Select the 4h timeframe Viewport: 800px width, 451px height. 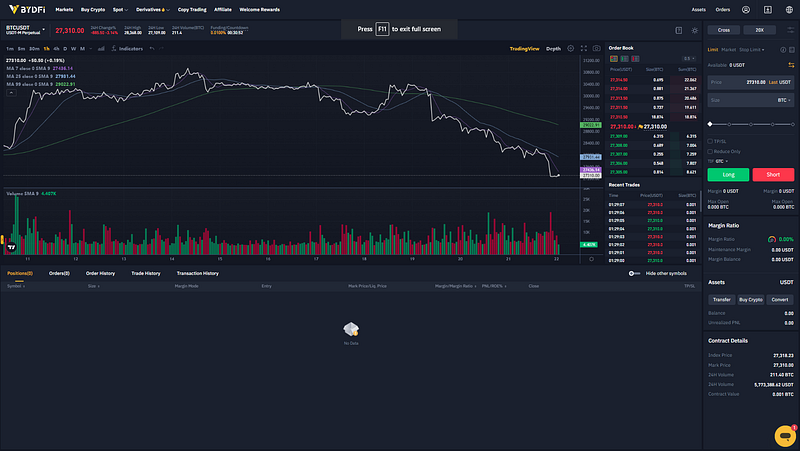(56, 49)
